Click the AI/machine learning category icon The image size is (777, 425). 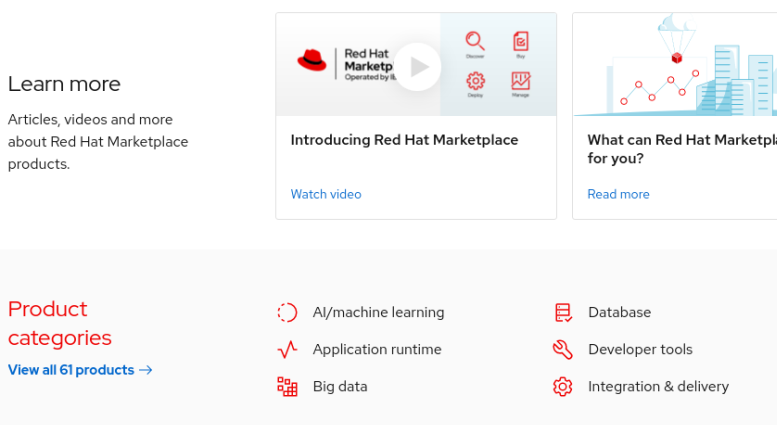tap(287, 313)
